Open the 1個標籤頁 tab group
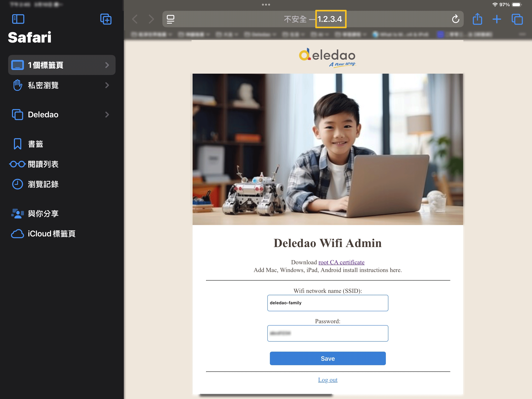 [x=62, y=65]
